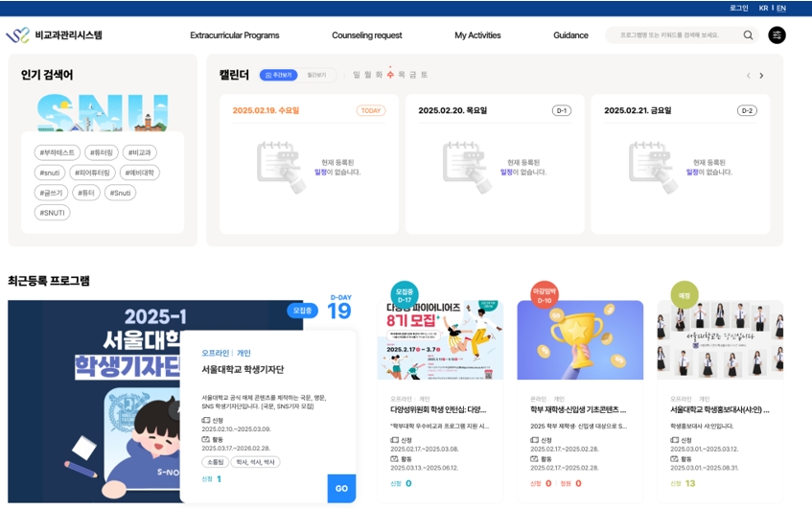The width and height of the screenshot is (812, 509).
Task: Click the search magnifier icon
Action: pos(748,35)
